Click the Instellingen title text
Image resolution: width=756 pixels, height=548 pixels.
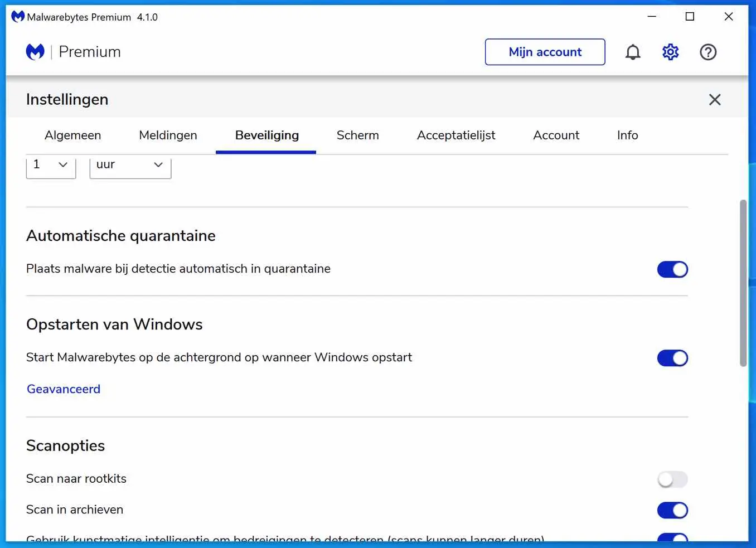67,99
